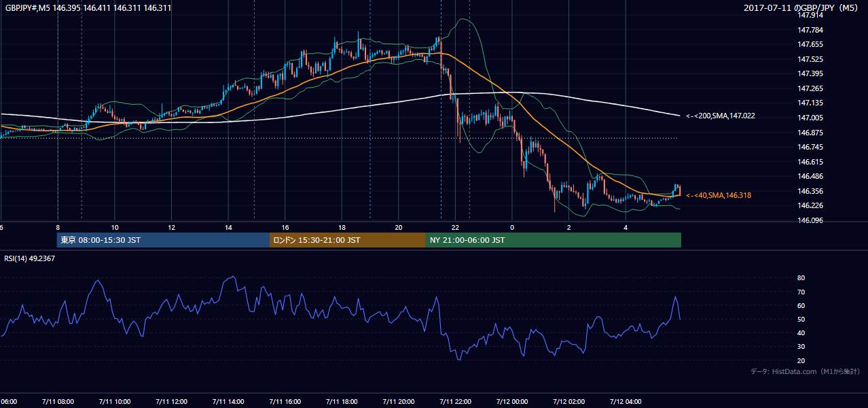The height and width of the screenshot is (408, 868).
Task: Click RSI scale value 80
Action: (x=801, y=278)
